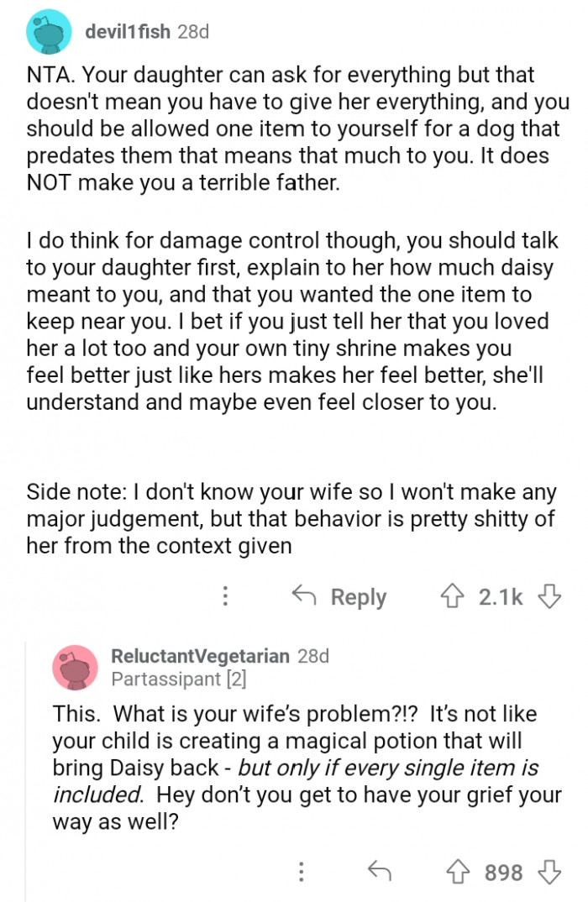Click devil1fish's avatar icon
Image resolution: width=588 pixels, height=902 pixels.
tap(49, 33)
